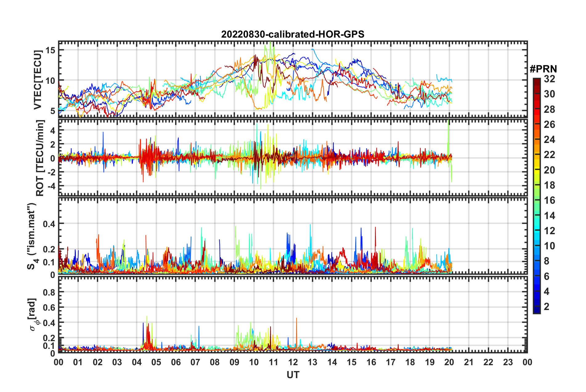Click colorbar label 10 for PRN
The height and width of the screenshot is (392, 586).
point(549,246)
